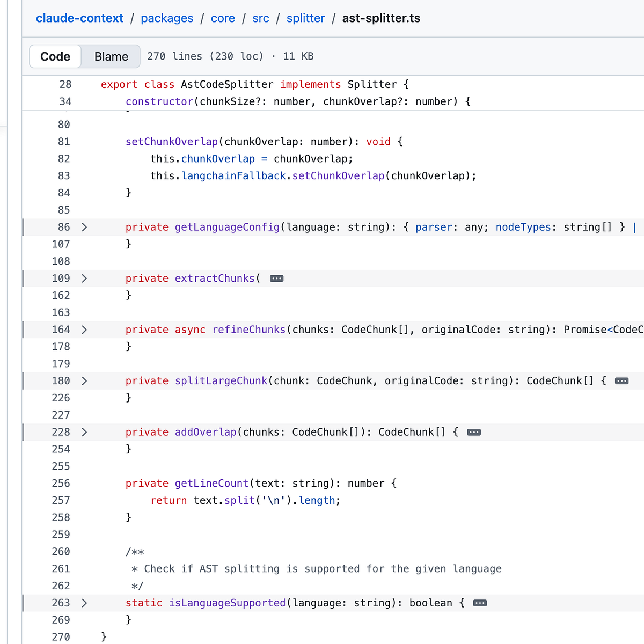Click the return text.split statement

coord(245,500)
